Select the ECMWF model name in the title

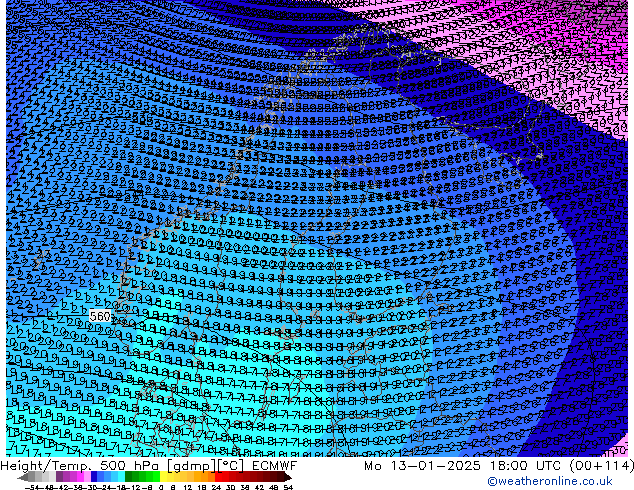click(x=275, y=466)
